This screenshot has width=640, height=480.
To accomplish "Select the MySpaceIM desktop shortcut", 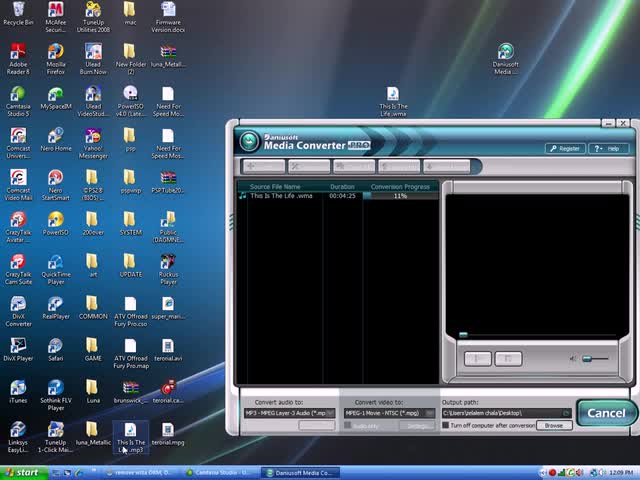I will 56,98.
